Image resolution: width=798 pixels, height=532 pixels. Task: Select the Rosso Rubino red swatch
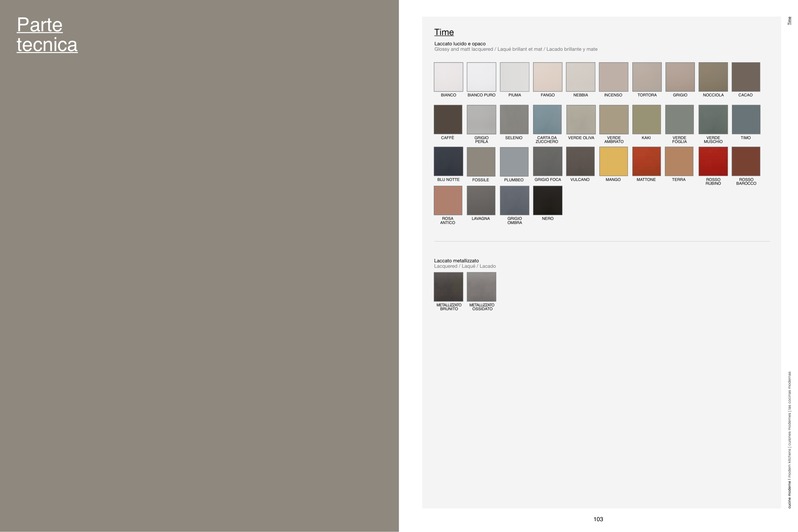click(713, 161)
